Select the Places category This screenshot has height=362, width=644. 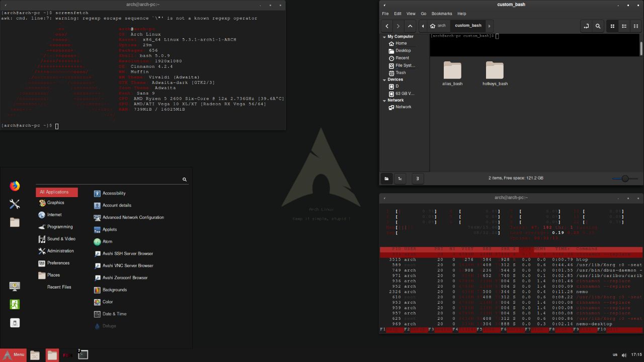point(49,275)
